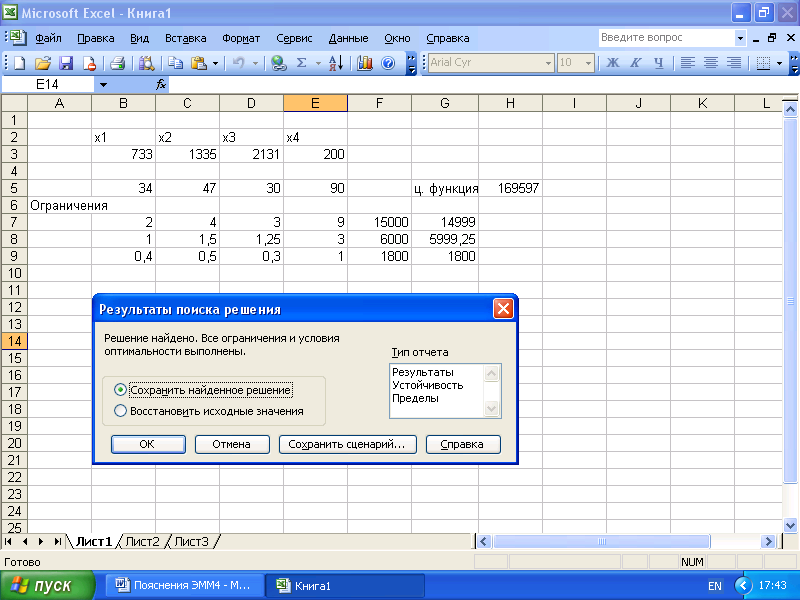This screenshot has width=800, height=600.
Task: Jump to last sheet tab arrow
Action: point(58,542)
